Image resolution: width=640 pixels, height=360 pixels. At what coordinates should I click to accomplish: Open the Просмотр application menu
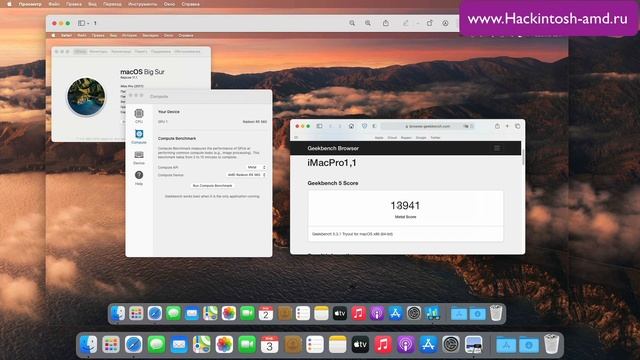click(30, 4)
